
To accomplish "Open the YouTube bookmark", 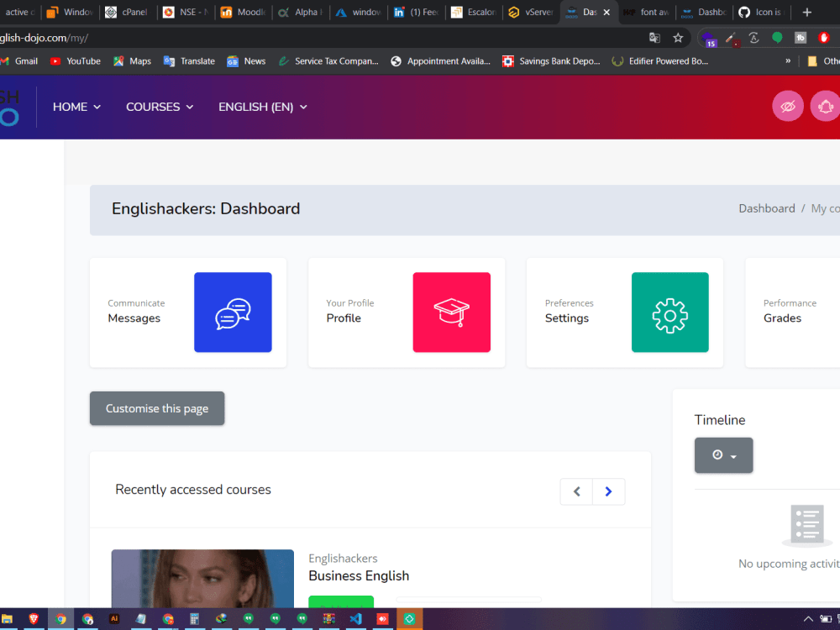I will (76, 61).
